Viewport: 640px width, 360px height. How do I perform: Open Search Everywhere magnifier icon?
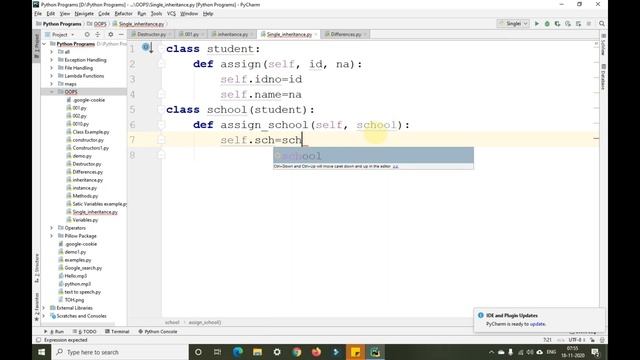[x=602, y=24]
